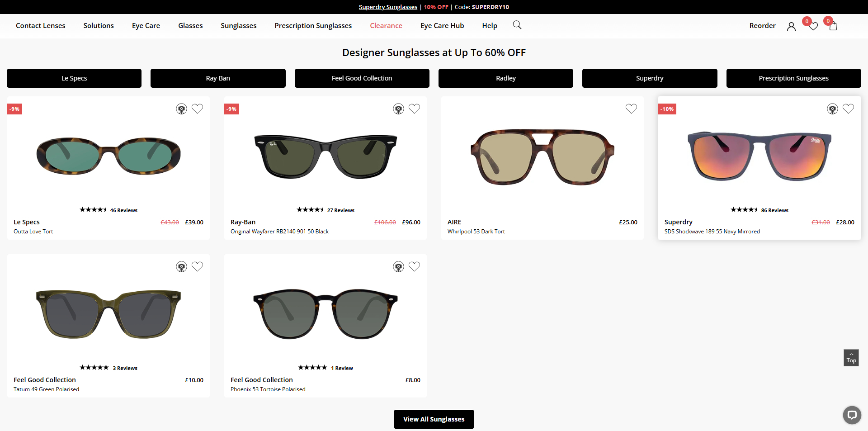Click virtual try-on icon on Superdry Shockwave
The width and height of the screenshot is (868, 431).
click(832, 109)
